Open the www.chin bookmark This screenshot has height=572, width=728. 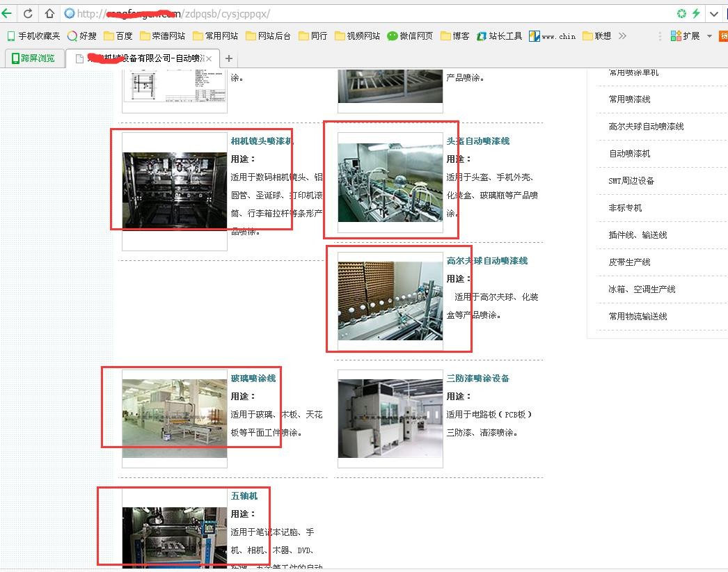552,35
